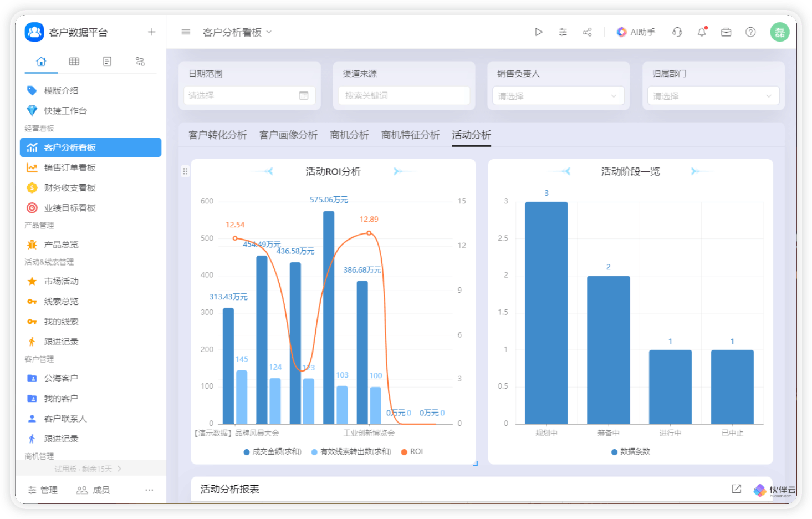Open 我的客户 in the sidebar
Viewport: 812px width, 519px height.
91,398
